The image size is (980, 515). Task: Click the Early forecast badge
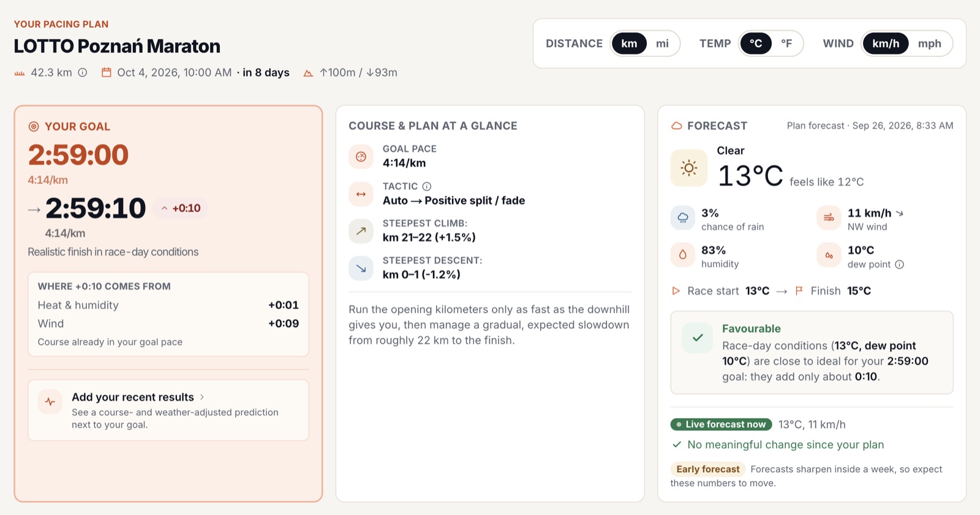[x=708, y=469]
